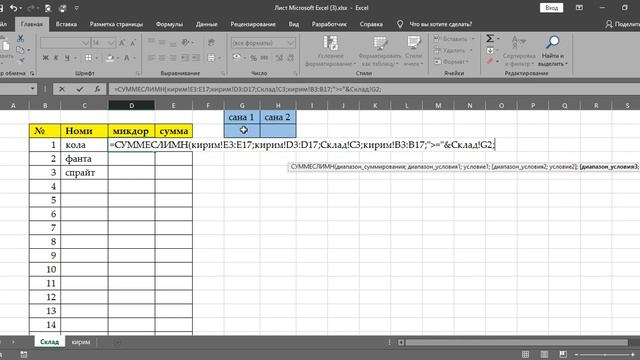Click the cell borders icon
The width and height of the screenshot is (640, 360).
tap(88, 58)
